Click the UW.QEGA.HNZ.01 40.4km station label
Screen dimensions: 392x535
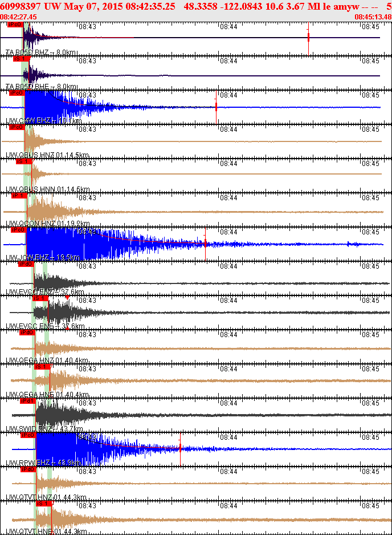(47, 360)
